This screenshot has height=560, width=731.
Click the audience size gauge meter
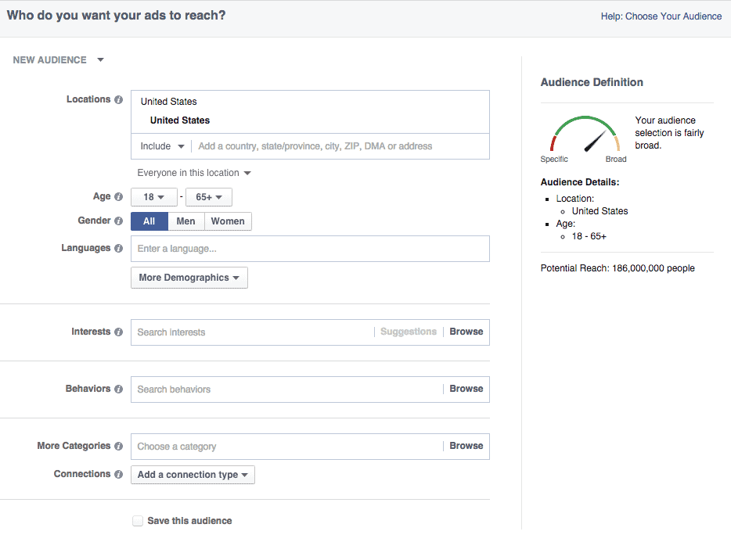point(585,134)
